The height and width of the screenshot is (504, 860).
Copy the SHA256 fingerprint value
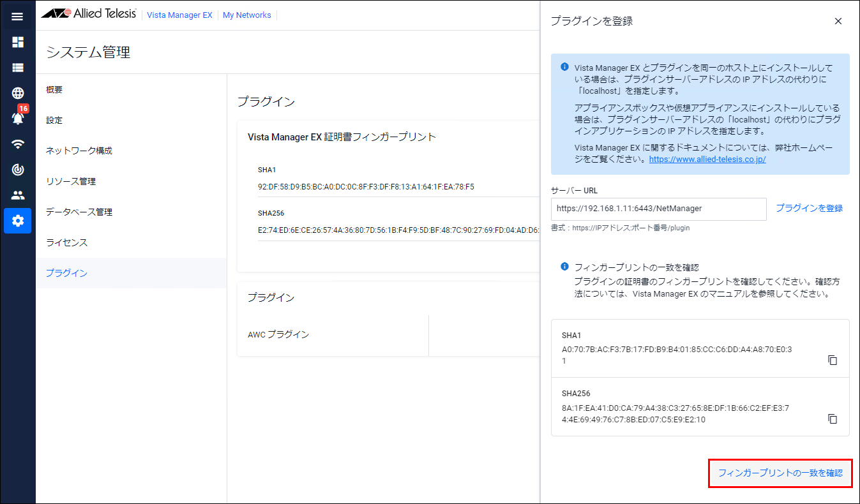832,419
